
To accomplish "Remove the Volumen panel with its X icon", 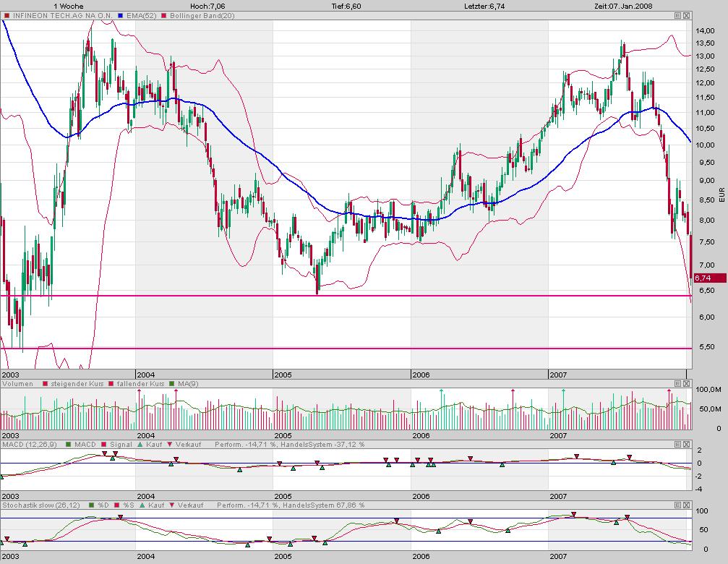I will click(687, 384).
